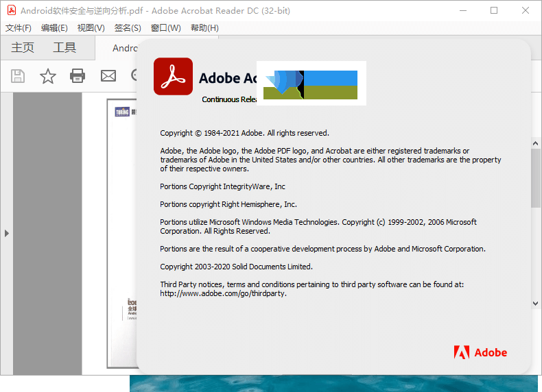The image size is (542, 392).
Task: Open the 编辑(E) menu
Action: tap(54, 28)
